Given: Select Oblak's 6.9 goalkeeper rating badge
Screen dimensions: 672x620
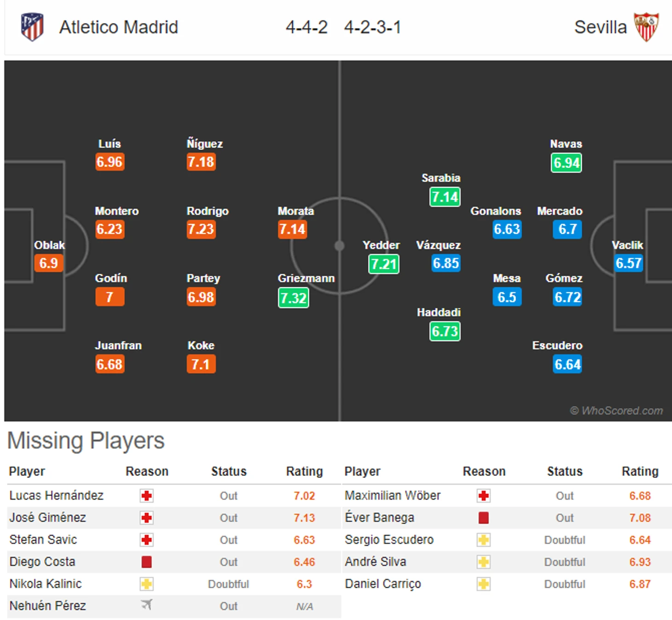Looking at the screenshot, I should tap(48, 263).
